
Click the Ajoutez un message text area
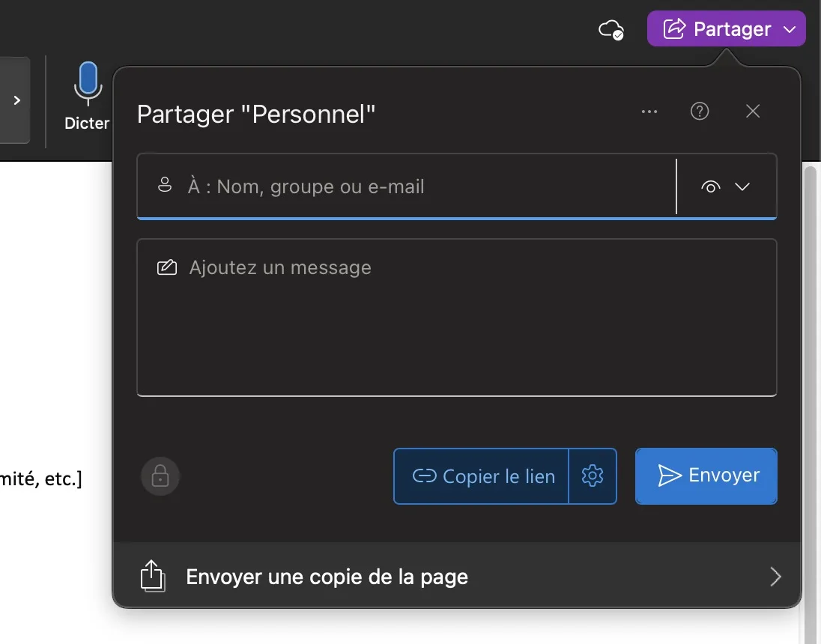457,317
